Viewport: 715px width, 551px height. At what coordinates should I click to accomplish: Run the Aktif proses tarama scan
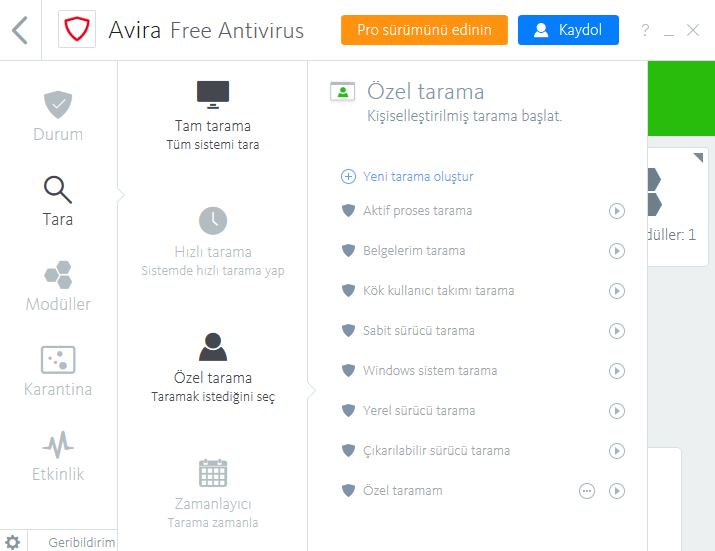pos(617,211)
